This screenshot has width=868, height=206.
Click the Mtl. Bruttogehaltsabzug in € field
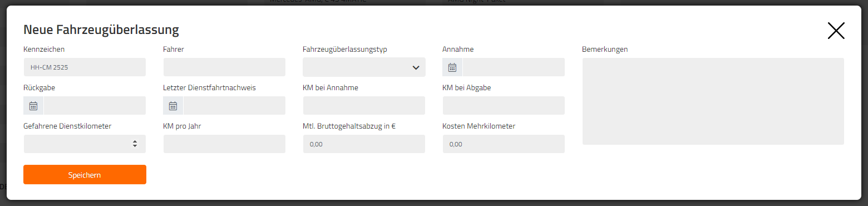(x=364, y=144)
